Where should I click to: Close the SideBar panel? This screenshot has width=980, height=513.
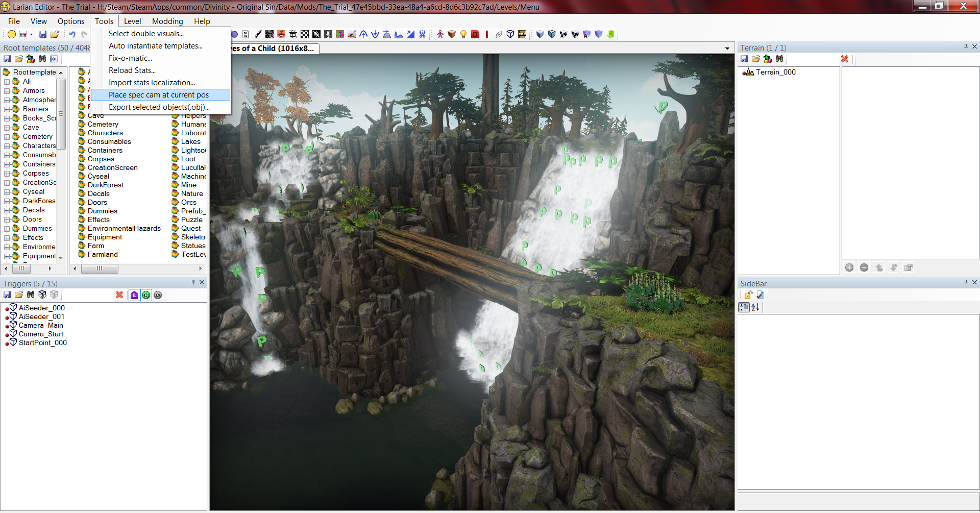(974, 282)
